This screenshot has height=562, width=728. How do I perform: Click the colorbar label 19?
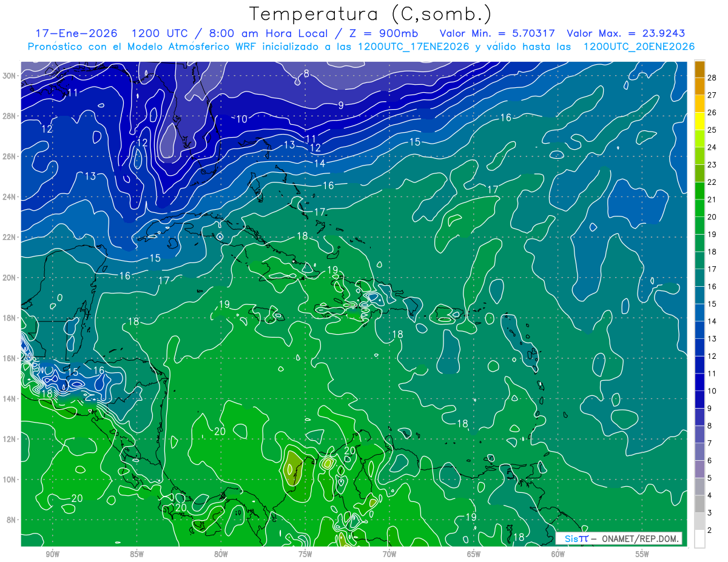(712, 234)
